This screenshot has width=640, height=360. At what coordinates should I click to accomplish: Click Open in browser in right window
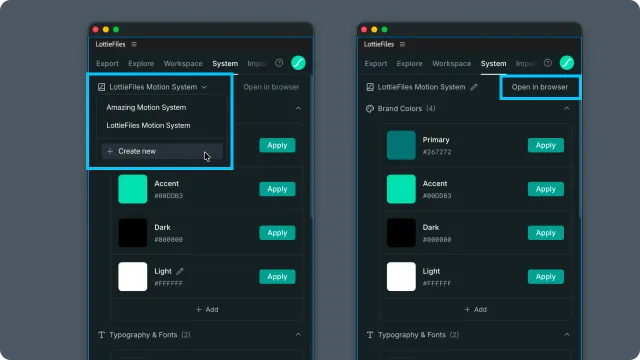(x=540, y=87)
